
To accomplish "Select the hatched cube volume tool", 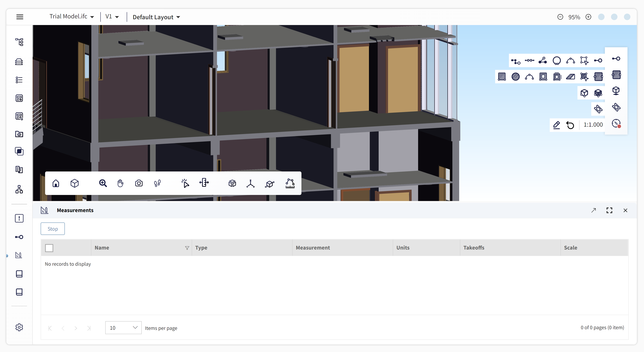I will (598, 93).
